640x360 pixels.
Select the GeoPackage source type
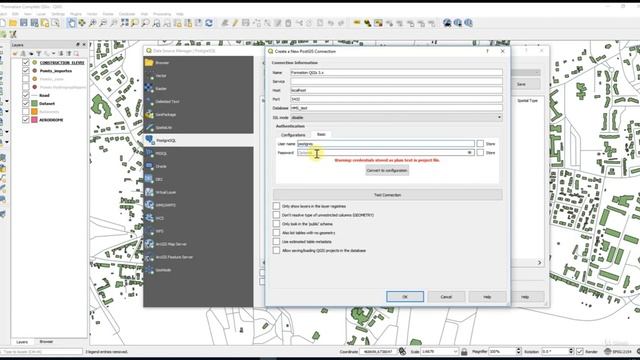coord(198,115)
